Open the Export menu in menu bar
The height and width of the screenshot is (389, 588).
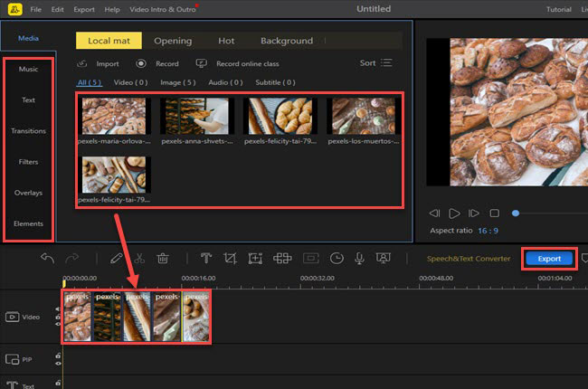[84, 9]
